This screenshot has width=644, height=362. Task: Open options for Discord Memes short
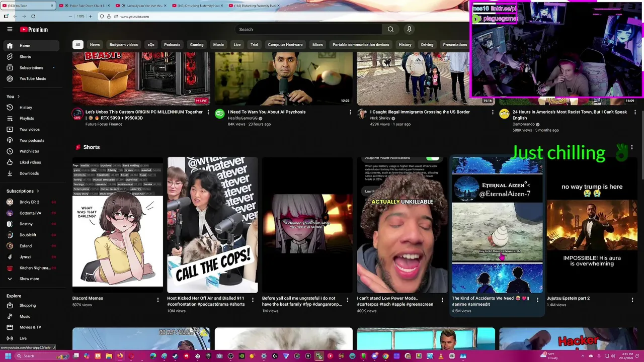(x=157, y=300)
